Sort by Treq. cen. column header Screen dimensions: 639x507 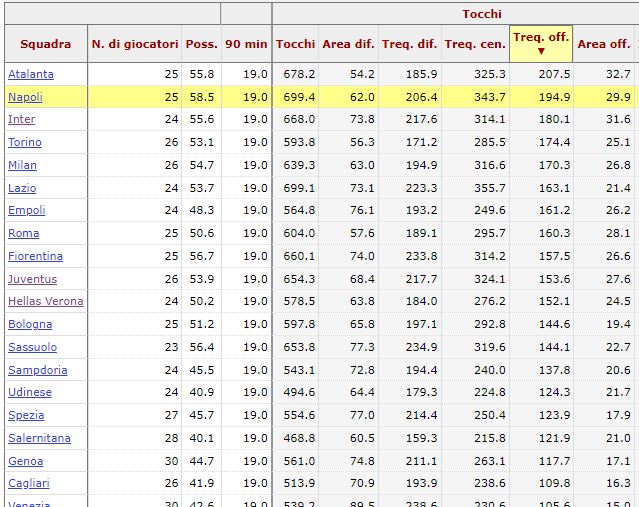coord(475,44)
